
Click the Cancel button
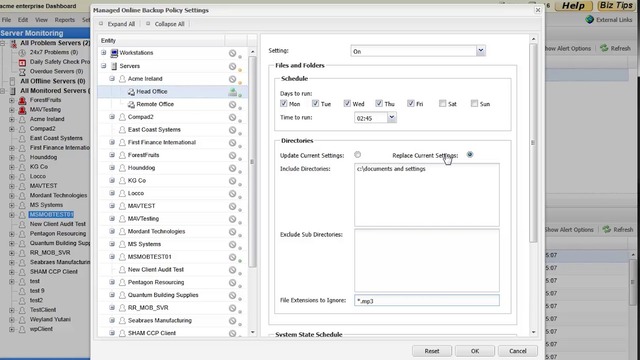pos(518,351)
